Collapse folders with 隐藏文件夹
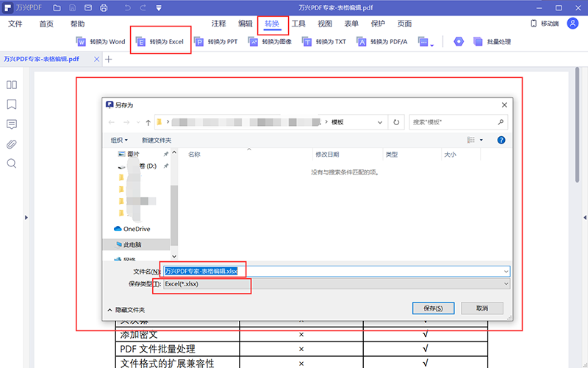Viewport: 588px width, 368px height. coord(126,310)
